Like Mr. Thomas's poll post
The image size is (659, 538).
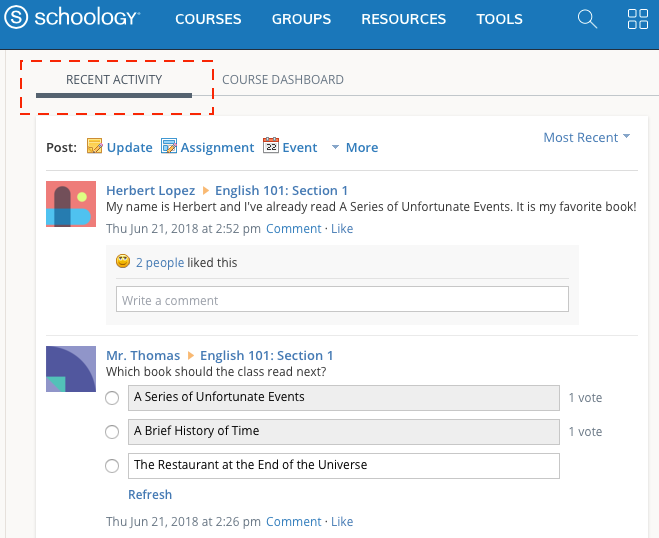(x=342, y=522)
